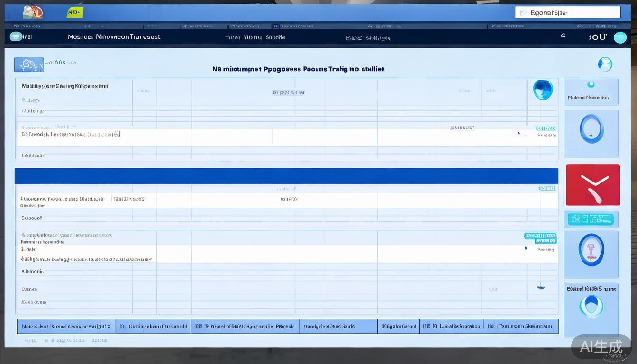The height and width of the screenshot is (364, 637).
Task: Toggle the cyan round button at far right of navbar
Action: pyautogui.click(x=620, y=37)
